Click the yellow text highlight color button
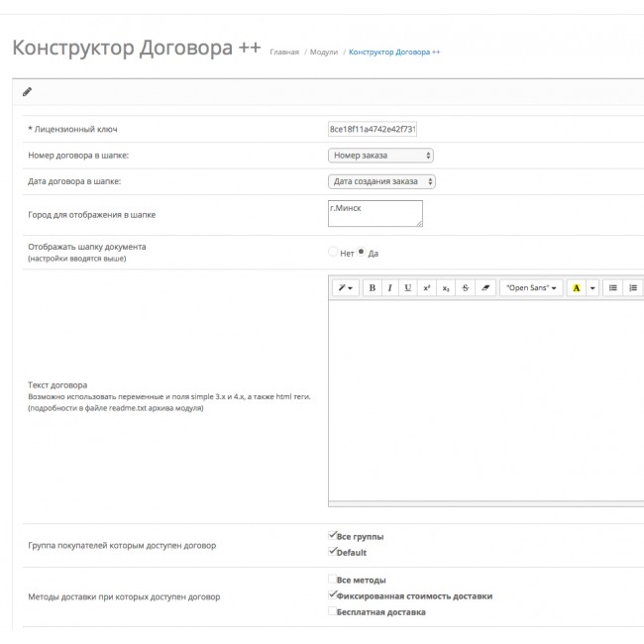Image resolution: width=644 pixels, height=644 pixels. coord(576,287)
